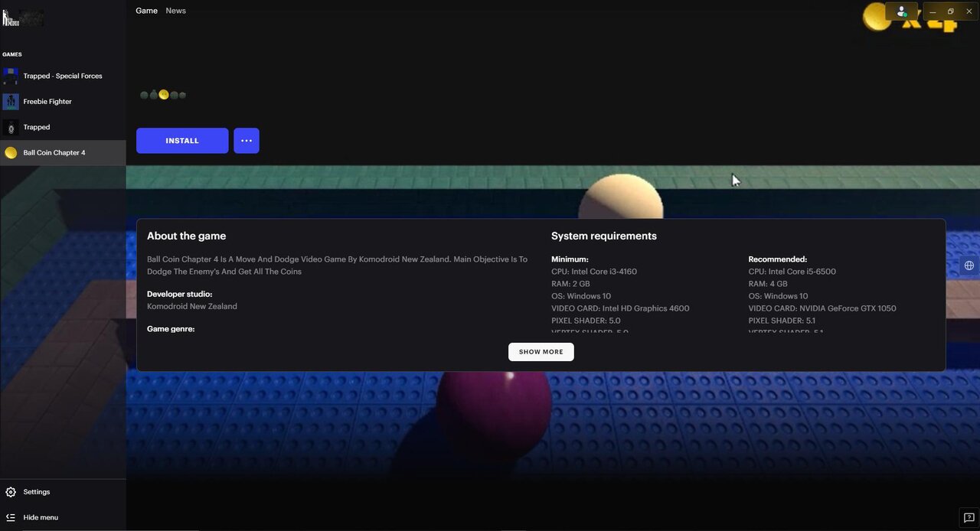
Task: Click VIDEO CARD: Intel HD Graphics 4600 text
Action: (620, 308)
